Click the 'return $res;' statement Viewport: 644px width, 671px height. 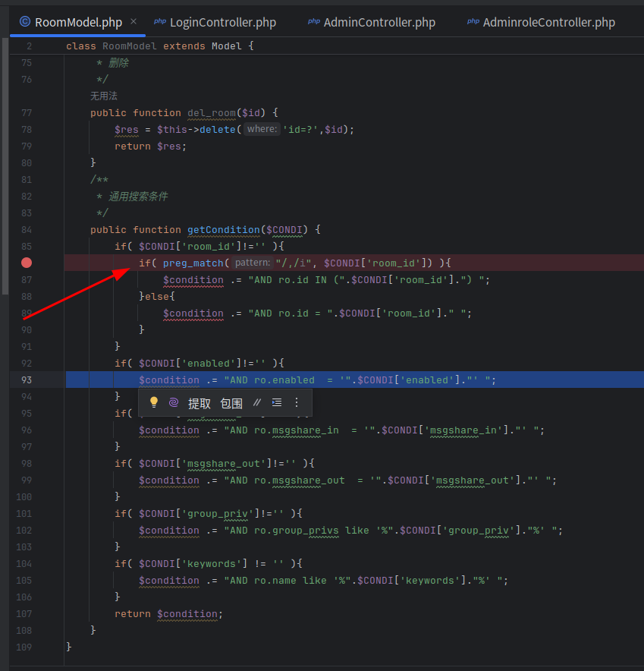click(150, 146)
